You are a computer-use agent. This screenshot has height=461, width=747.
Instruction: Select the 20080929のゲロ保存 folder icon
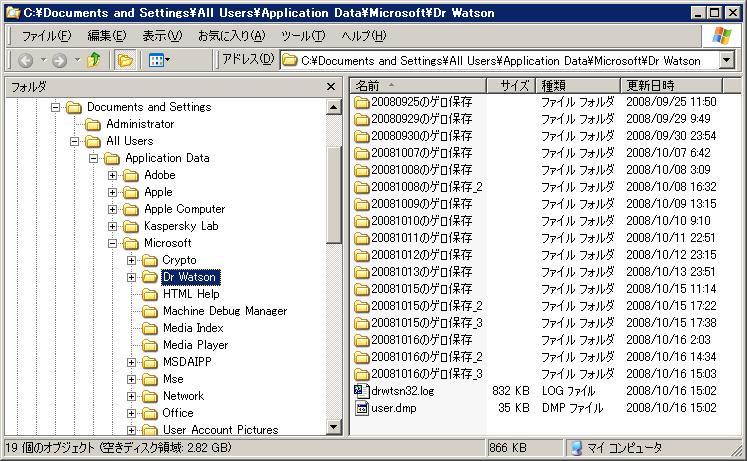[362, 119]
